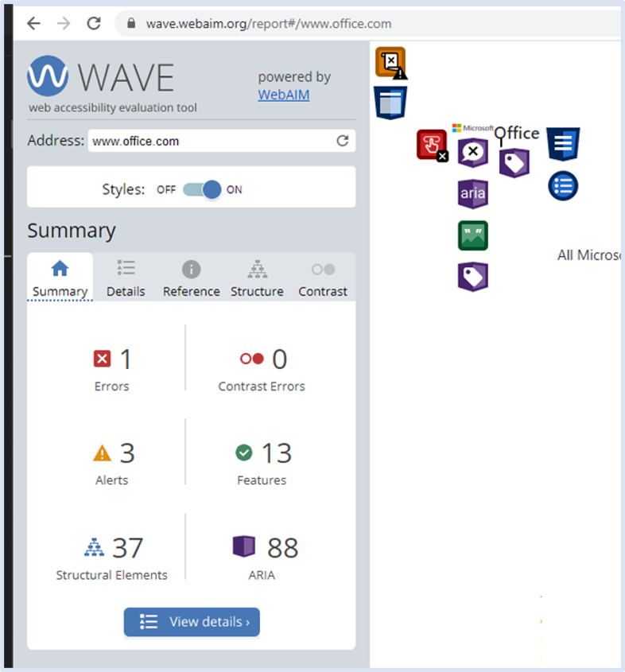Click the Features count of 13

(277, 453)
